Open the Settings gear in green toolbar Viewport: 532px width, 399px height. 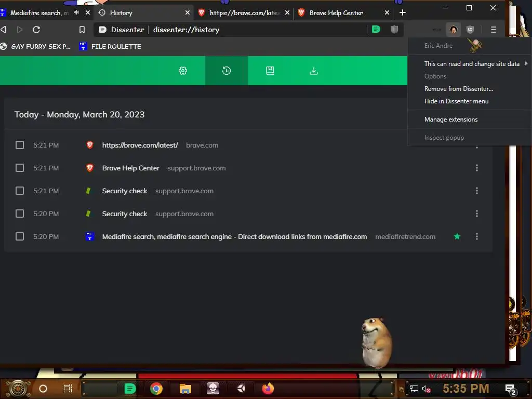click(x=183, y=71)
